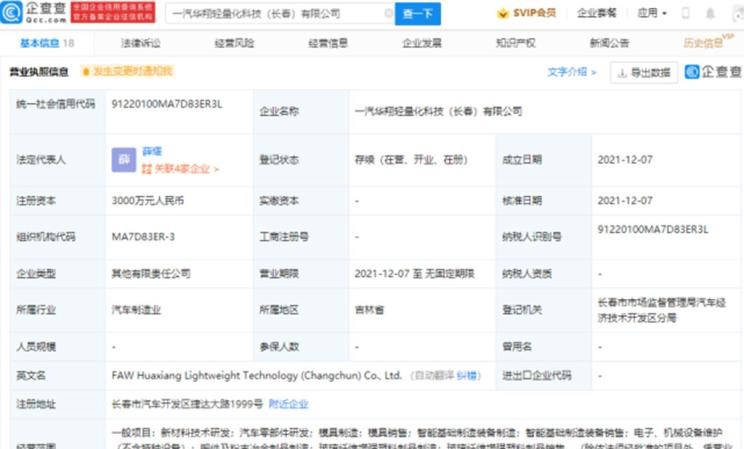Click the company name cell text

pyautogui.click(x=438, y=112)
